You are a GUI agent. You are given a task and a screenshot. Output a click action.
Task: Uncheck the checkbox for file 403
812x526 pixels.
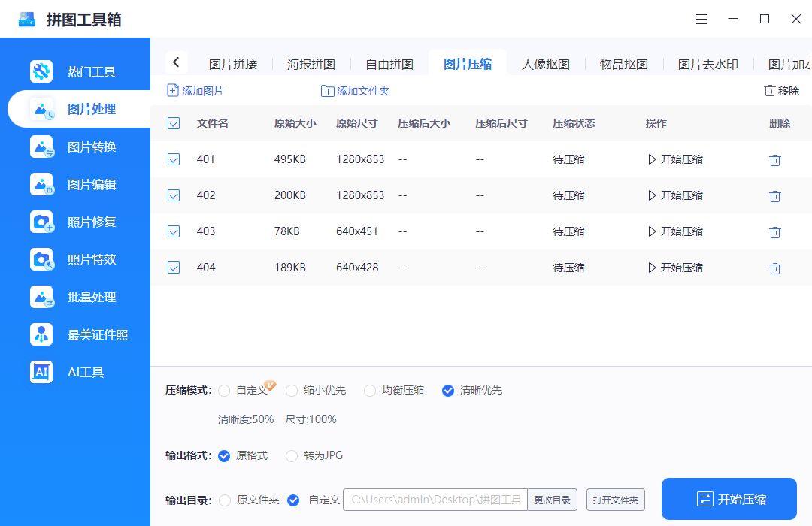(174, 231)
